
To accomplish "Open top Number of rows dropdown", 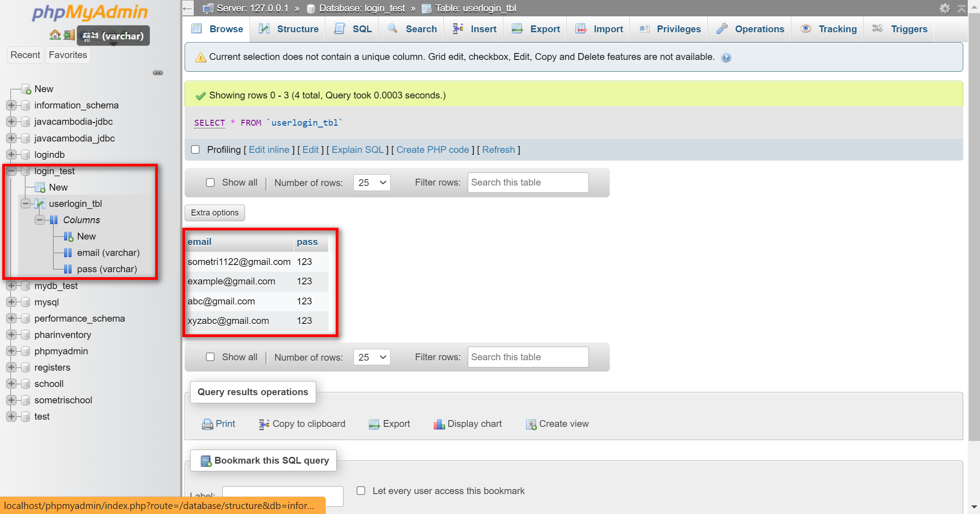I will [372, 182].
